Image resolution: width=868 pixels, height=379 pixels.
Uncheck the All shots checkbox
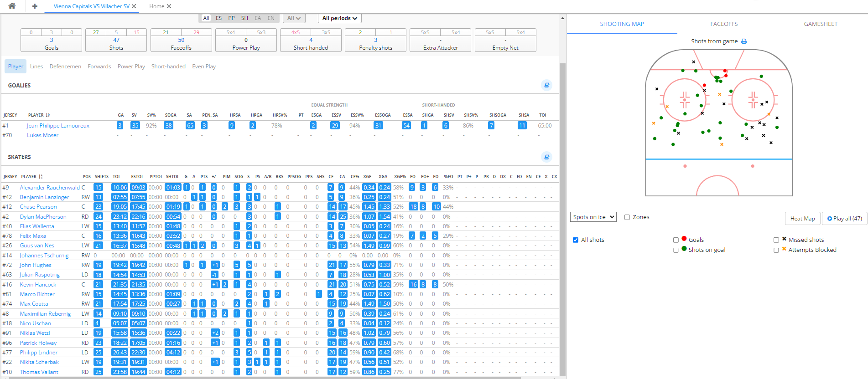(x=576, y=240)
